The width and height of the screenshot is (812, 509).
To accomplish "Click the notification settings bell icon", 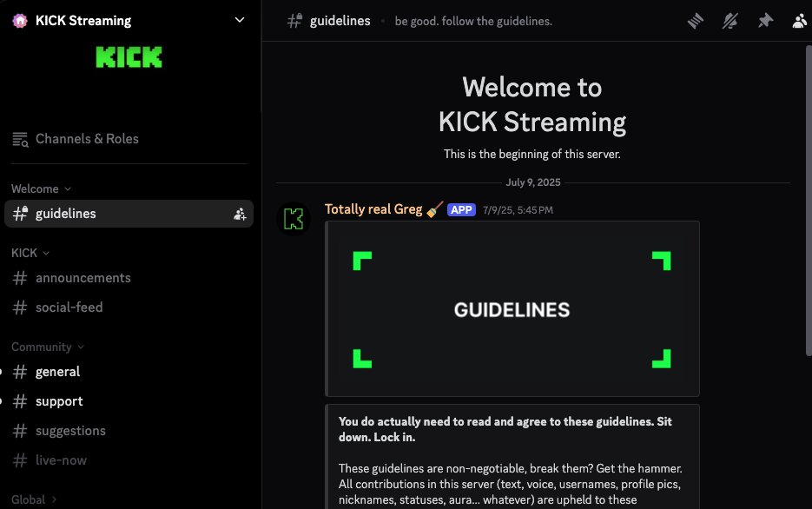I will tap(730, 21).
